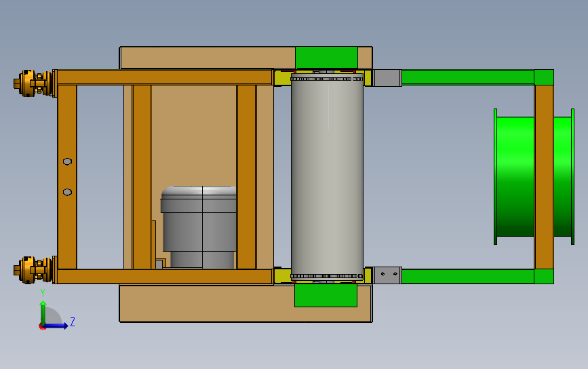Screen dimensions: 588x369
Task: Pick the lower hole in left frame bar
Action: (68, 193)
